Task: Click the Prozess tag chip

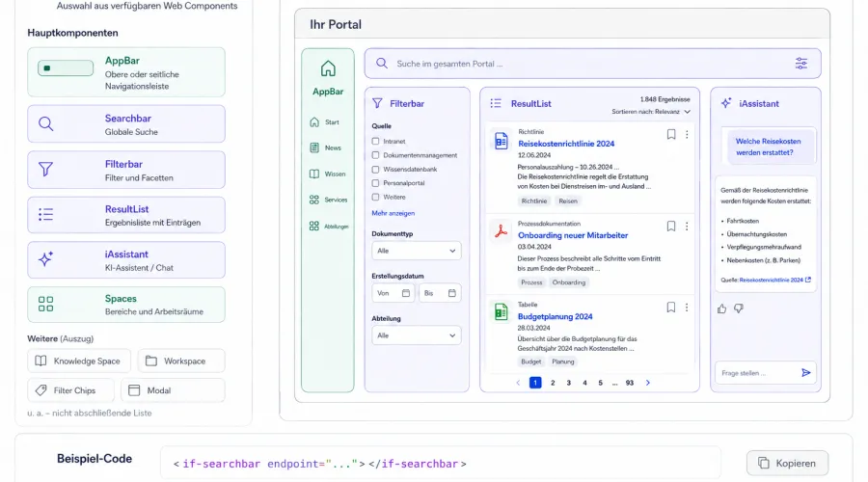Action: [x=531, y=282]
